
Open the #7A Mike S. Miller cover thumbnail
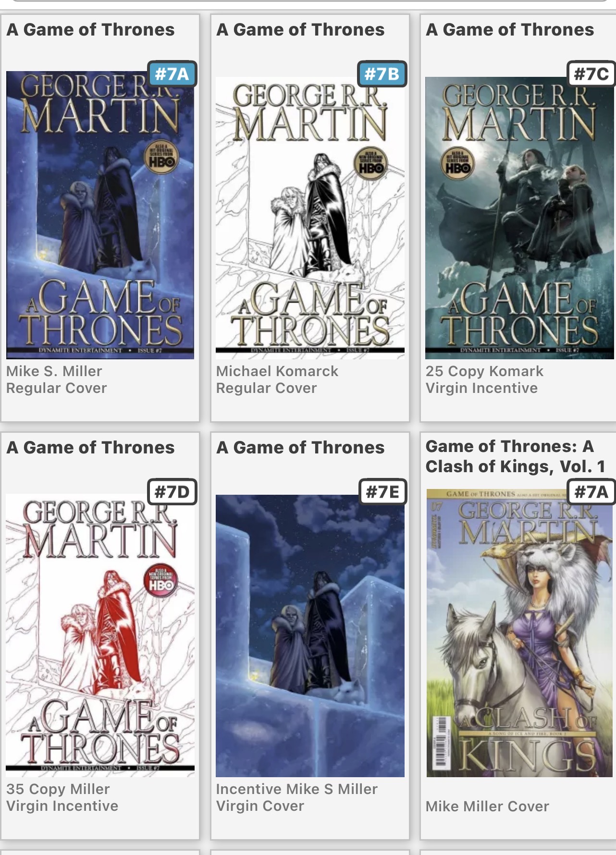[x=100, y=215]
